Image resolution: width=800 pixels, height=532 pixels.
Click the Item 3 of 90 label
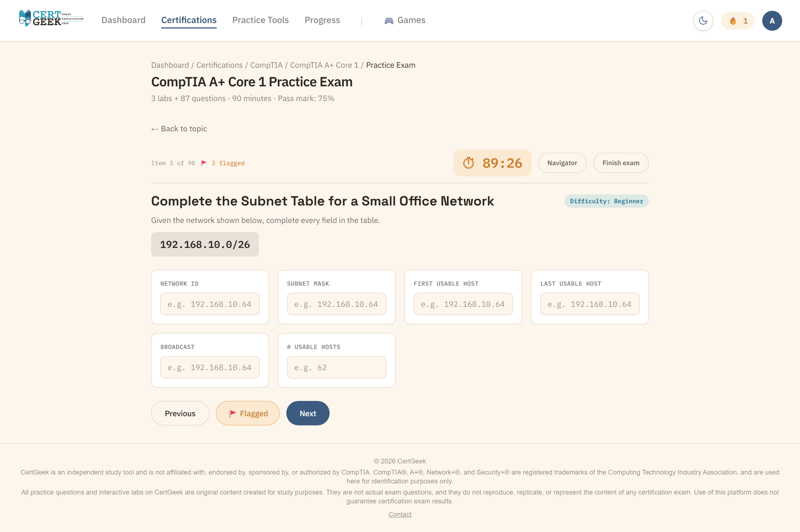coord(173,163)
